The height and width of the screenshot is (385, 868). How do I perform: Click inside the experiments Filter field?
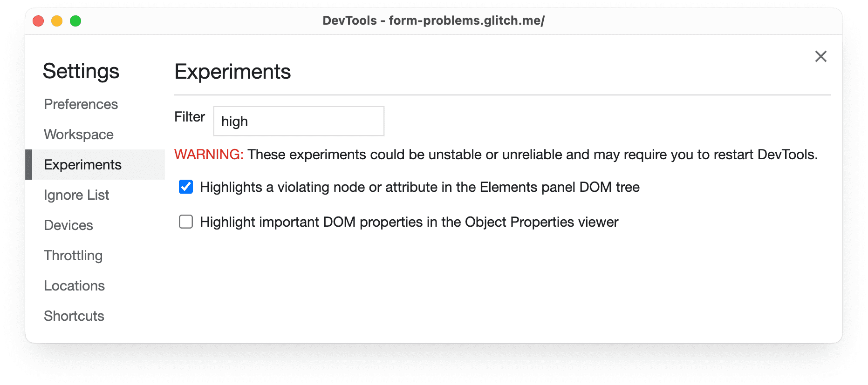[x=298, y=121]
